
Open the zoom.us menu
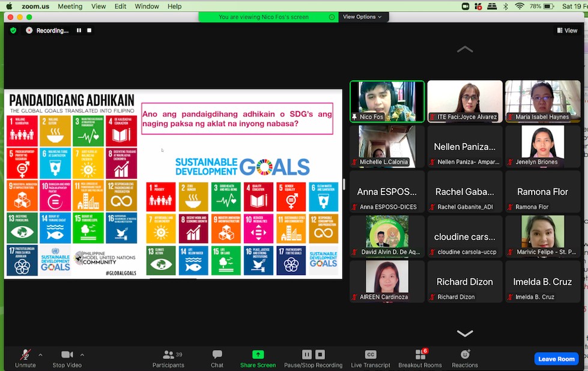pos(35,6)
